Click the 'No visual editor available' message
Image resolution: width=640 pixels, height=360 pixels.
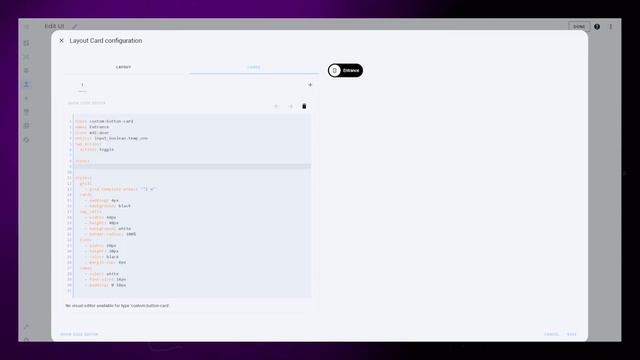(117, 305)
